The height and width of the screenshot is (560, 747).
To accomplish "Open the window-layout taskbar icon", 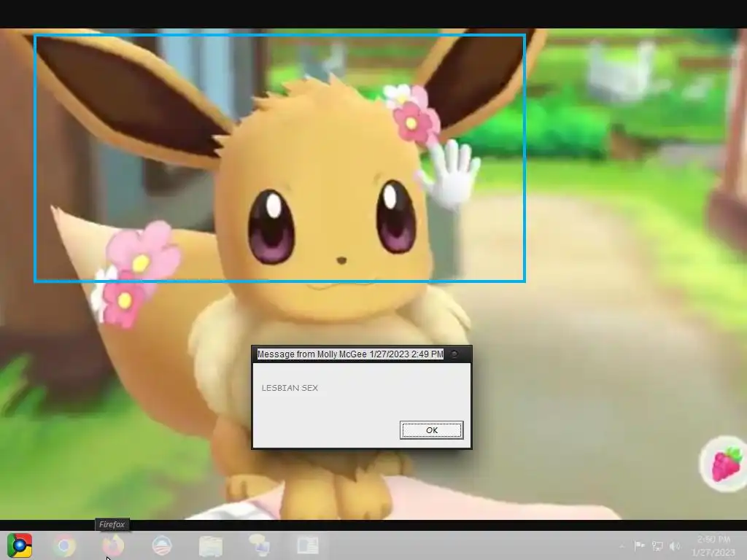I will click(x=308, y=545).
